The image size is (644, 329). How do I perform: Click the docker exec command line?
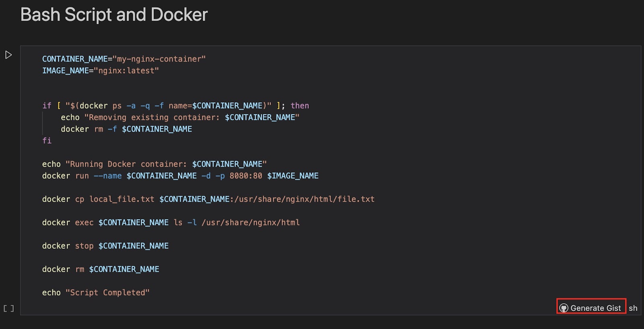point(171,223)
